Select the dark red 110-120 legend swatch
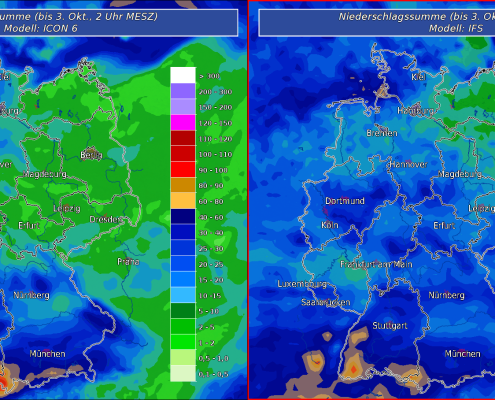Viewport: 495px width, 400px height. point(183,138)
